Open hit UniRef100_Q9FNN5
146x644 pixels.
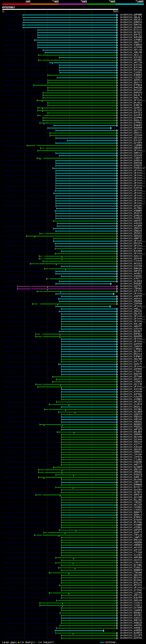[131, 15]
